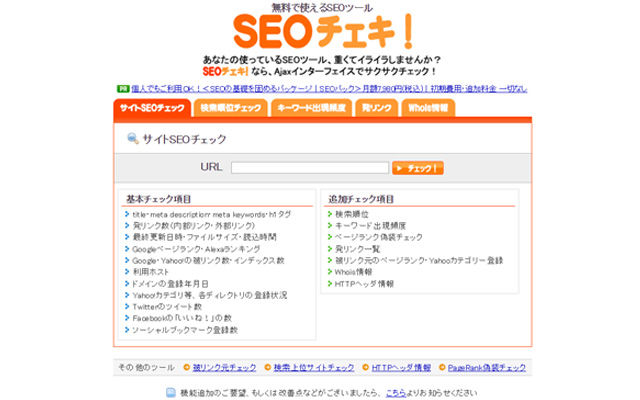The height and width of the screenshot is (400, 640).
Task: Open the キーワード出現頻度 tab
Action: click(311, 108)
